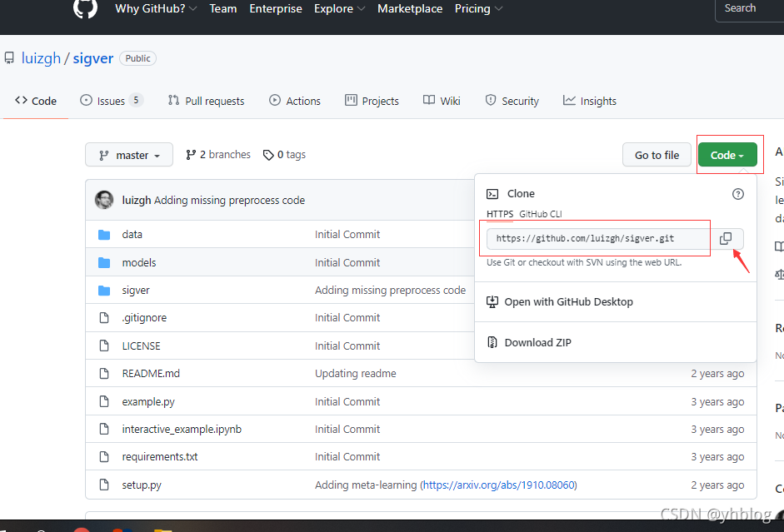Screen dimensions: 784x532
Task: Click luizgh's avatar in the commit row
Action: pyautogui.click(x=104, y=200)
